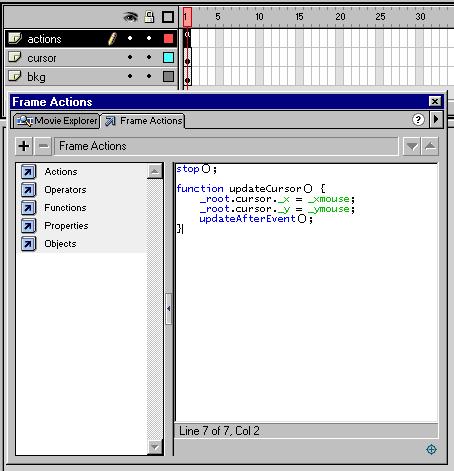Select the cursor layer name
The width and height of the screenshot is (454, 471).
click(42, 58)
